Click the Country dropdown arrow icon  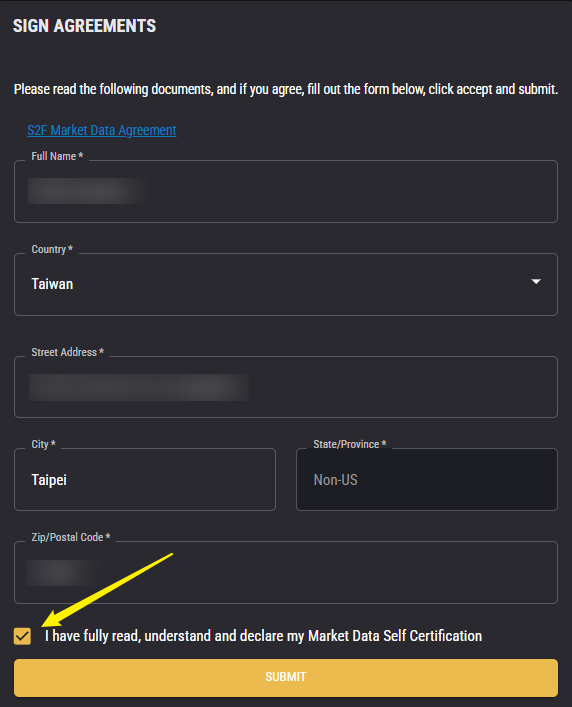[x=536, y=282]
